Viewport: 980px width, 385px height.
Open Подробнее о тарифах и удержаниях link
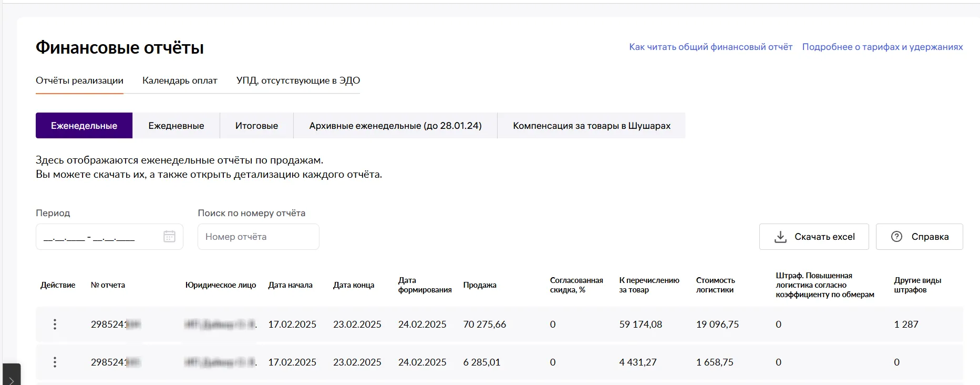coord(882,47)
